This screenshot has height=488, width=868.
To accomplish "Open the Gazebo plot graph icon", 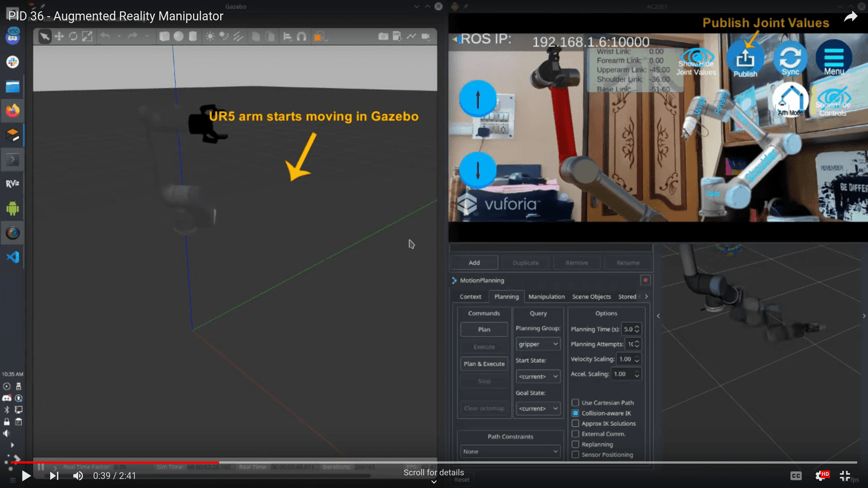I will click(x=412, y=37).
